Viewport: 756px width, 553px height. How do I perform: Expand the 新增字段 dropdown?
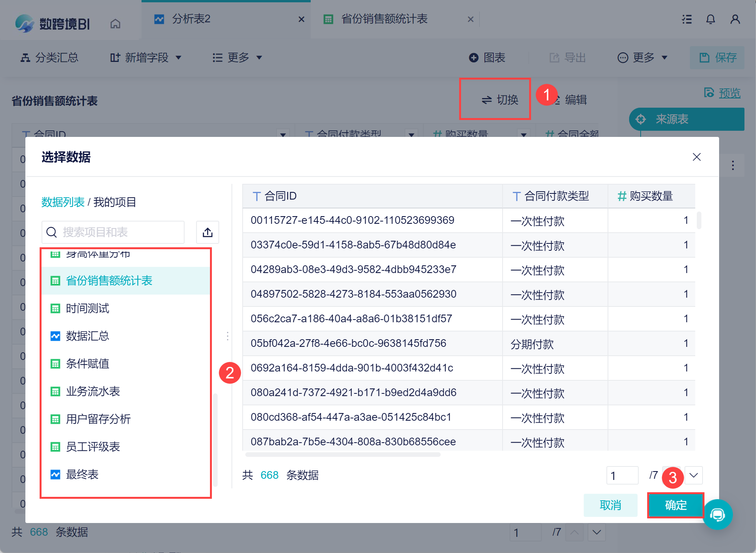tap(146, 58)
